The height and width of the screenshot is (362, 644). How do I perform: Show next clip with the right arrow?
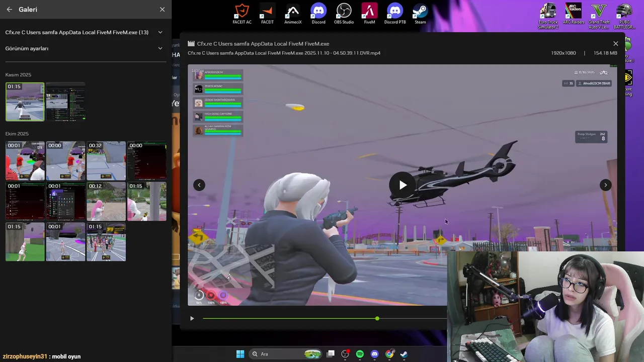[x=605, y=185]
